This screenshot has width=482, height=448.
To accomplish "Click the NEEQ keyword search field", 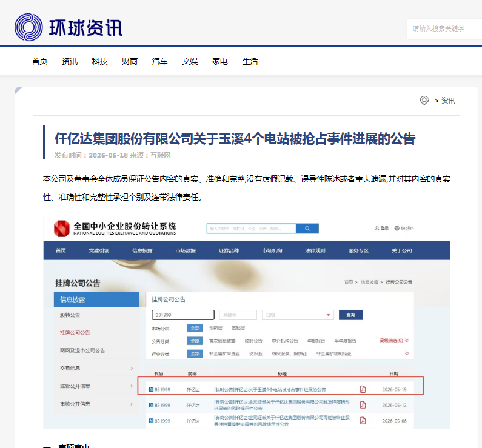I will [251, 229].
